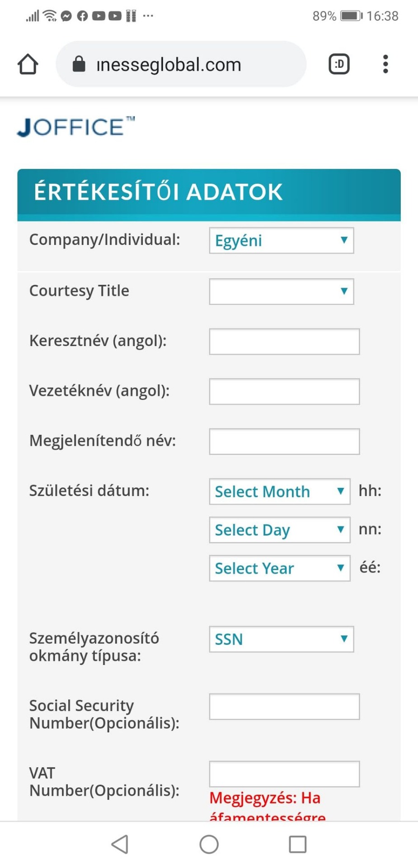
Task: Expand the SSN document type dropdown
Action: pyautogui.click(x=281, y=639)
